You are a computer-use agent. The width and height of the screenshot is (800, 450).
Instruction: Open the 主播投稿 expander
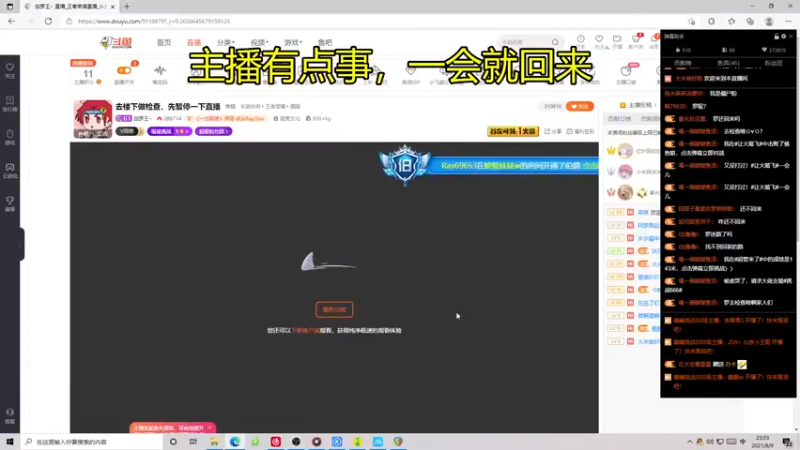pos(638,105)
